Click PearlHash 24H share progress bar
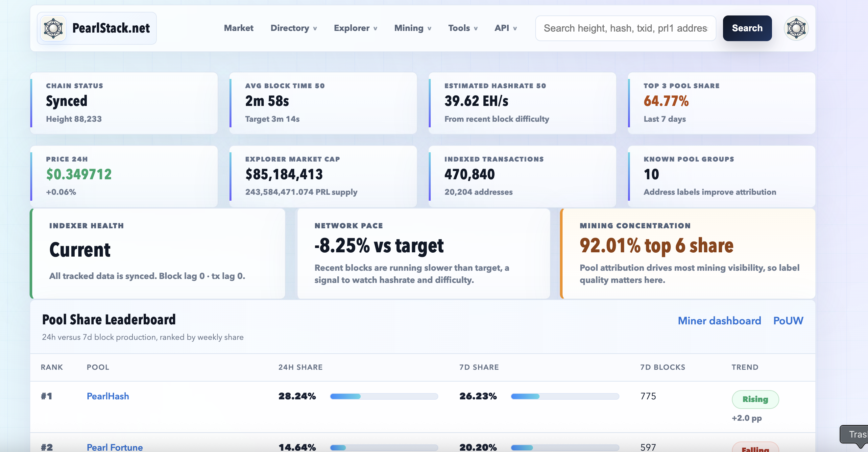This screenshot has width=868, height=452. pos(384,396)
